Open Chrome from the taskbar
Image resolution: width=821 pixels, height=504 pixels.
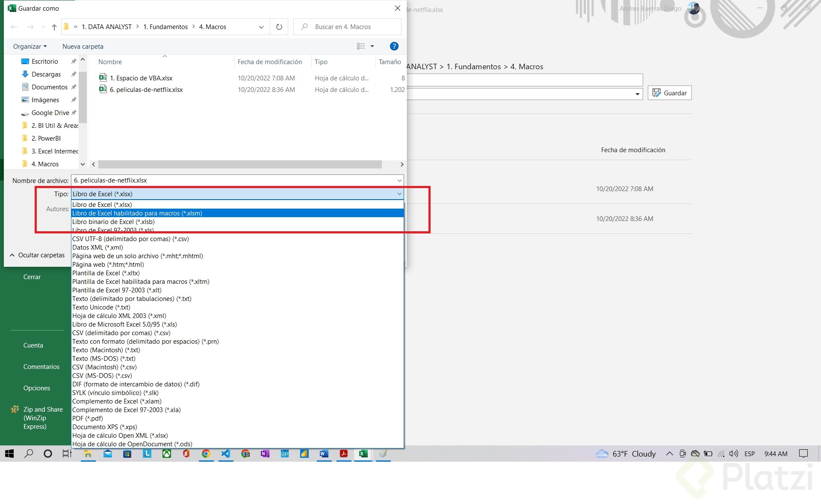click(206, 454)
